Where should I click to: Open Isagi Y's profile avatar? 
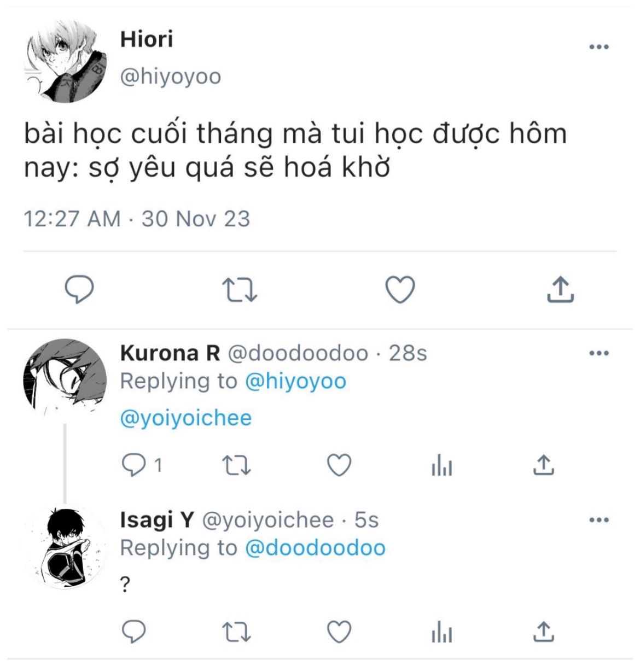coord(66,547)
